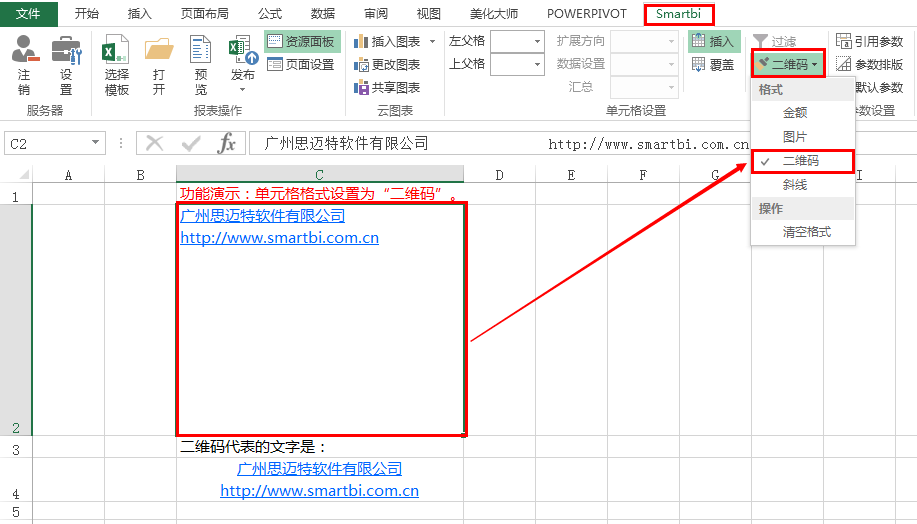The height and width of the screenshot is (524, 917).
Task: Switch to the 公式 tab
Action: pos(270,13)
